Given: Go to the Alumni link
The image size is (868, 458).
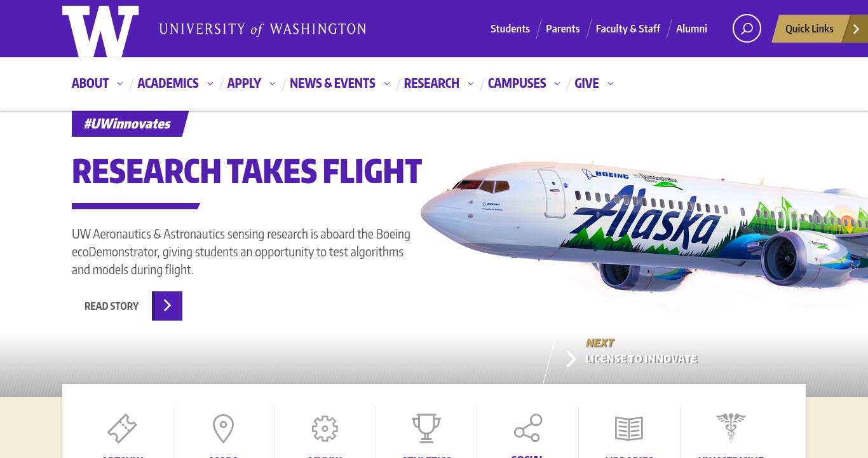Looking at the screenshot, I should 691,29.
